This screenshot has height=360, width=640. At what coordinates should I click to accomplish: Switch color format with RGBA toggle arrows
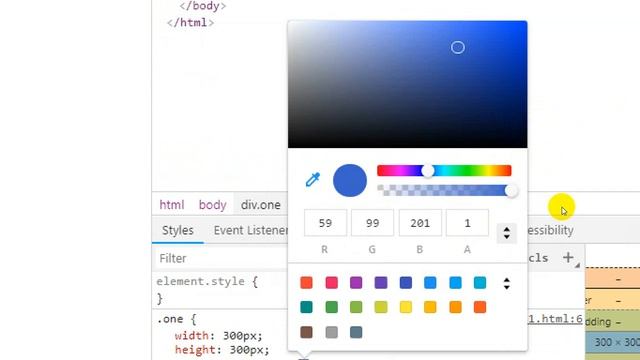(507, 233)
